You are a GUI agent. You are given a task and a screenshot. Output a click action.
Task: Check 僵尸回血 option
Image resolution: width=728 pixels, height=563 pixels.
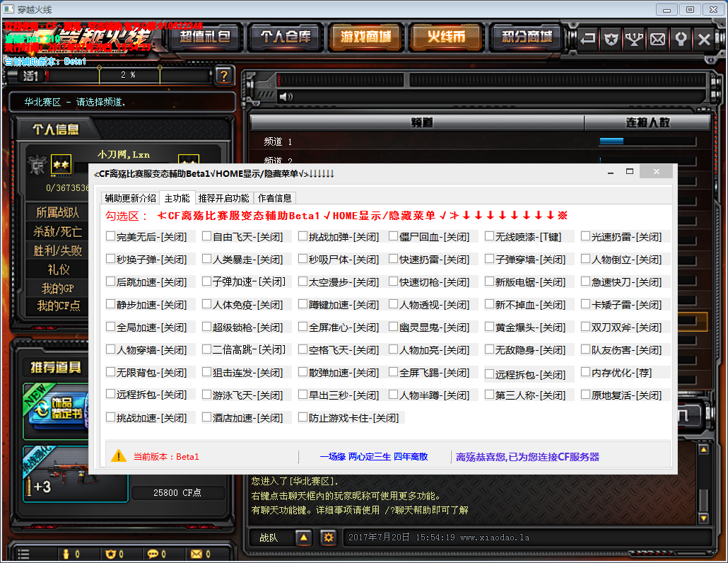tap(393, 236)
